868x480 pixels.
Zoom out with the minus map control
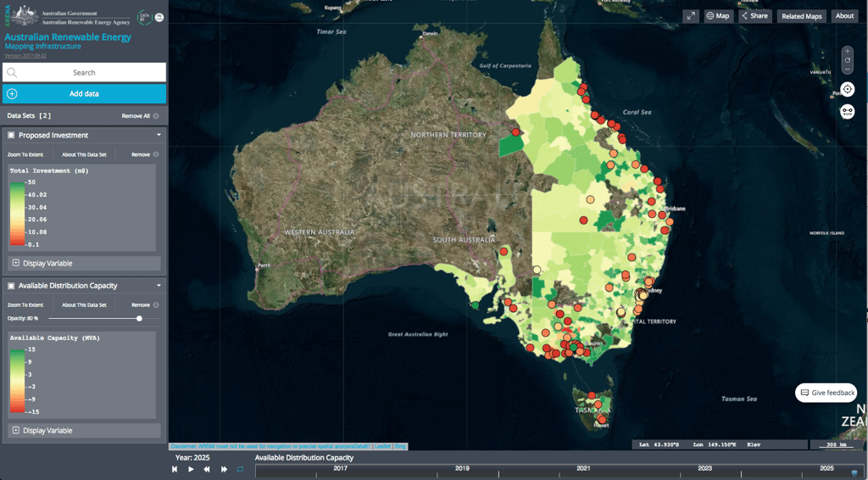point(847,70)
